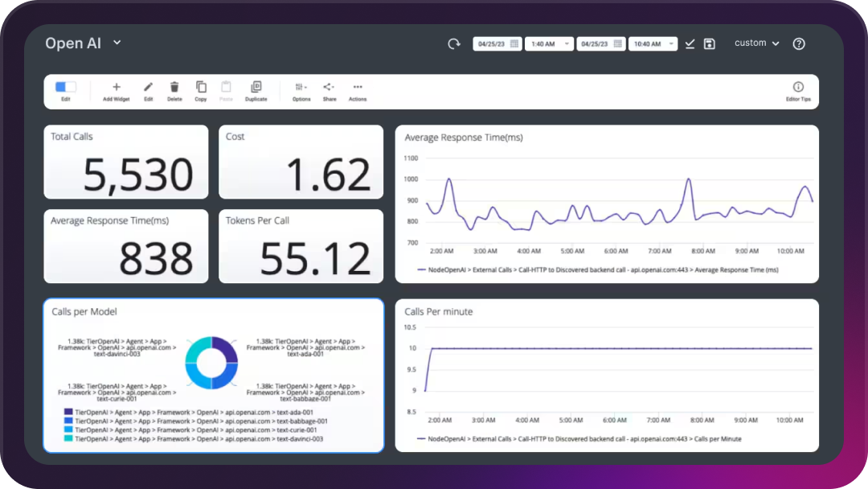Image resolution: width=868 pixels, height=489 pixels.
Task: Open the custom time range dropdown
Action: point(755,43)
